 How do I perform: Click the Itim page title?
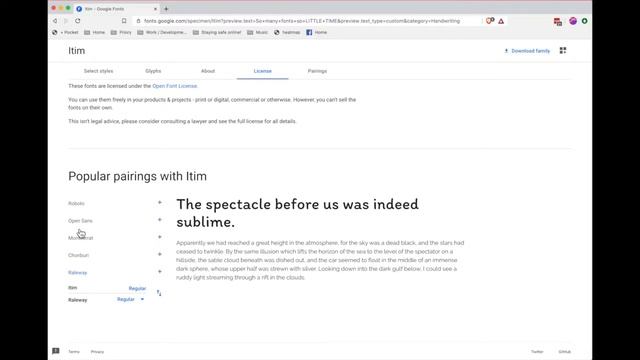[x=77, y=51]
